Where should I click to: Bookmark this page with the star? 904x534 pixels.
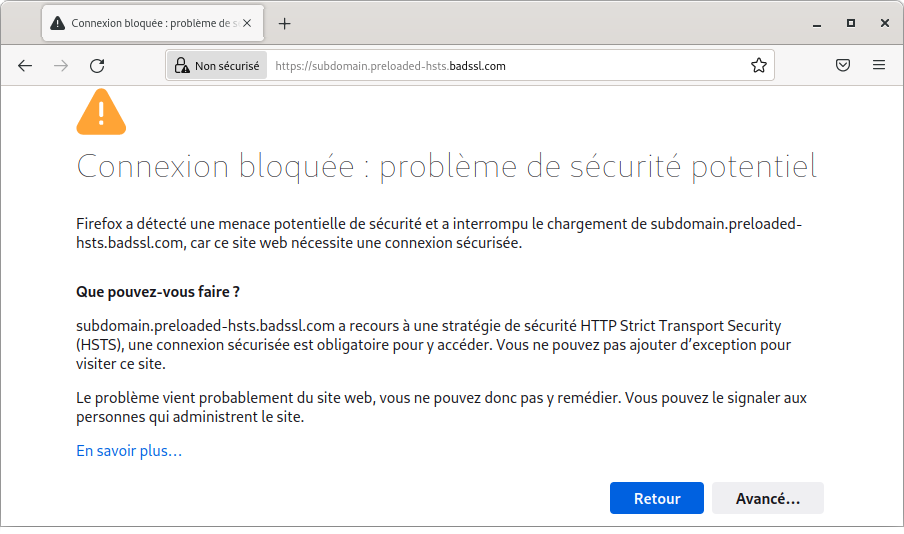(x=759, y=66)
